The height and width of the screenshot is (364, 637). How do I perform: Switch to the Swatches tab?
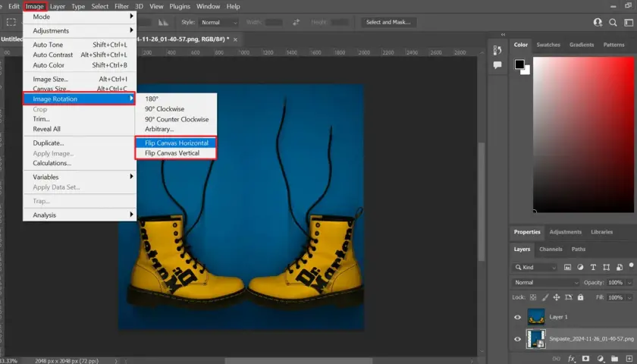pyautogui.click(x=548, y=45)
